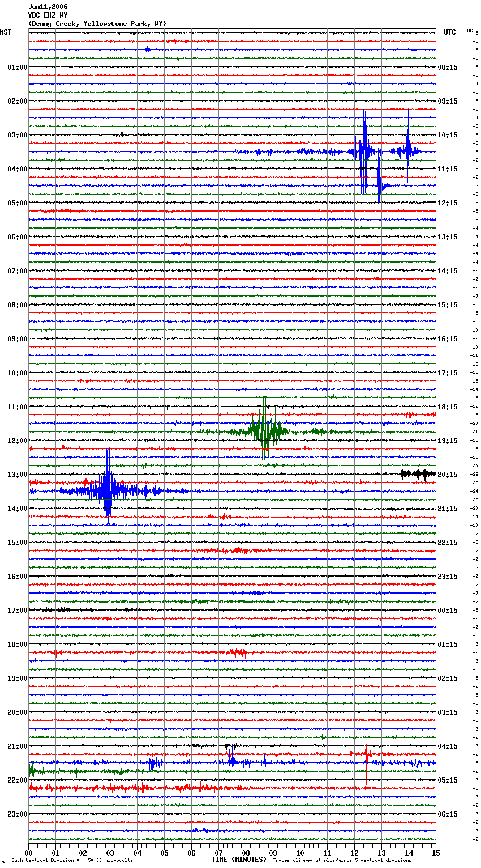Select the 10:00 MST hour label

17,373
